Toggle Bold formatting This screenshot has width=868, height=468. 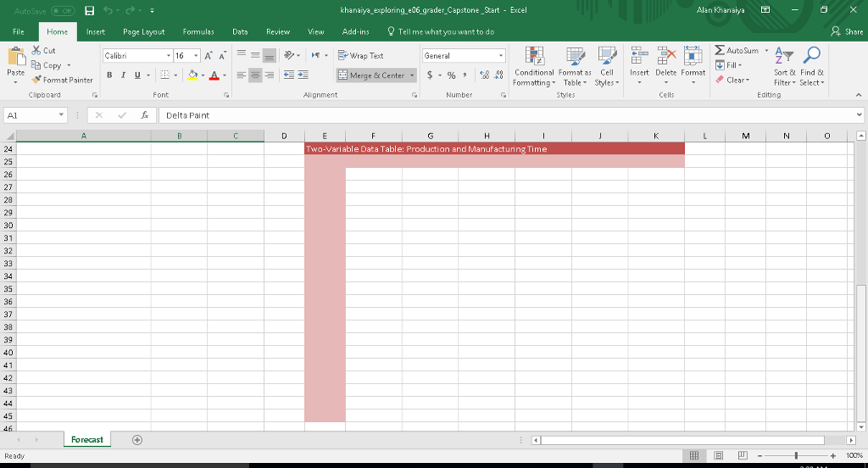click(x=109, y=75)
